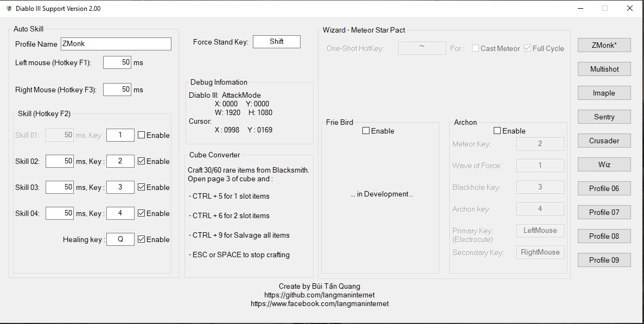The width and height of the screenshot is (644, 324).
Task: Click the facebook.com/langmaninternet URL text
Action: tap(320, 304)
